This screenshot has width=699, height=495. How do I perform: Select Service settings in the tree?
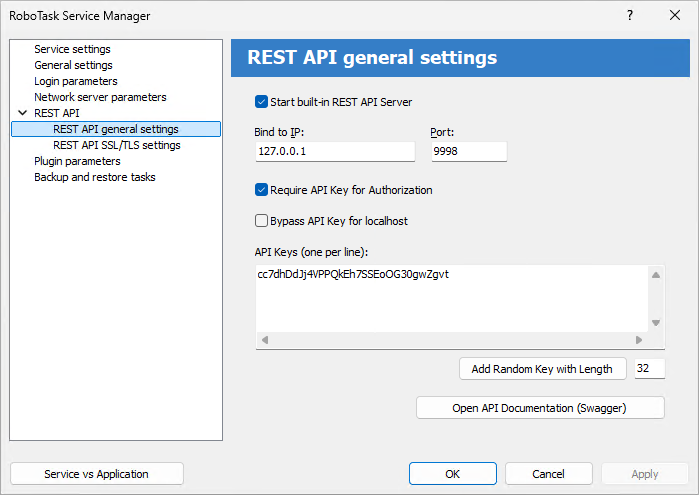(x=72, y=49)
